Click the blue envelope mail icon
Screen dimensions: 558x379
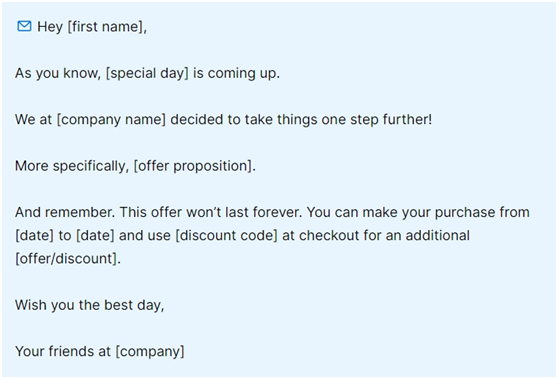tap(24, 26)
